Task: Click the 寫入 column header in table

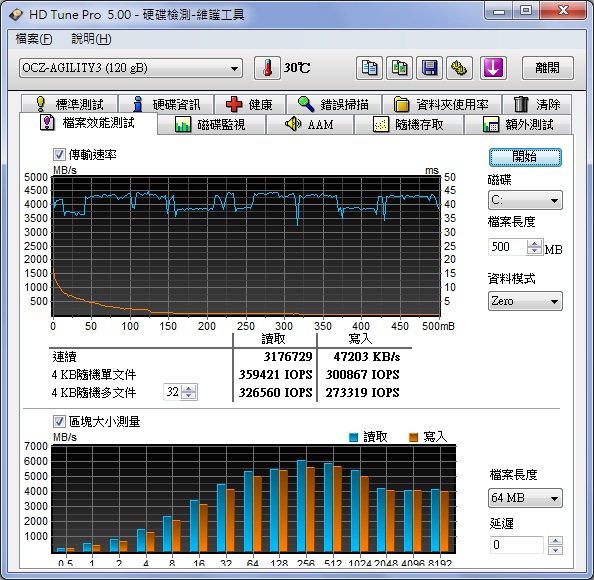Action: 360,339
